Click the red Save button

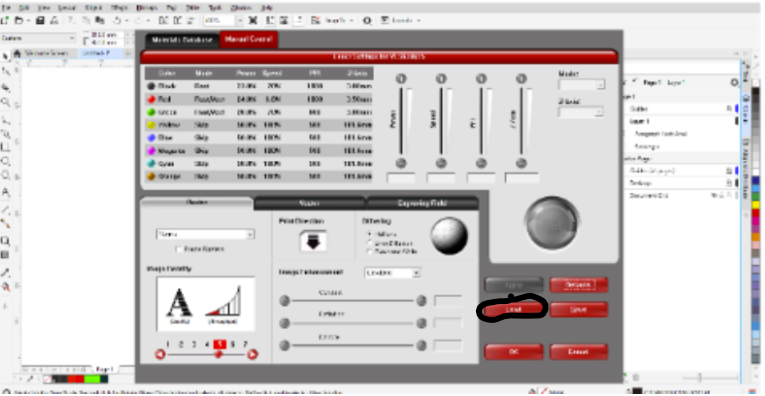[579, 309]
